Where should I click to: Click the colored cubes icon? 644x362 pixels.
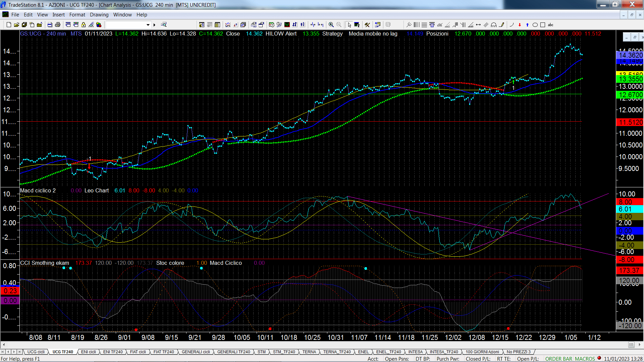[99, 24]
